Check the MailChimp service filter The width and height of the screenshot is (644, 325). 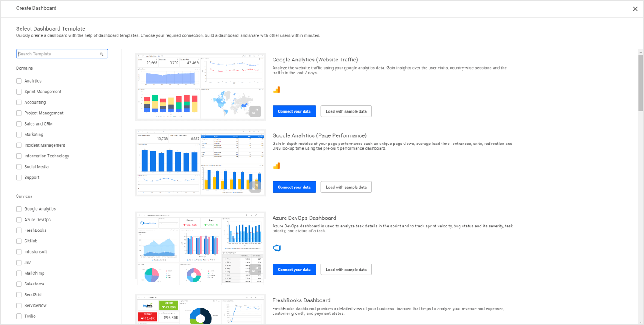(x=19, y=273)
